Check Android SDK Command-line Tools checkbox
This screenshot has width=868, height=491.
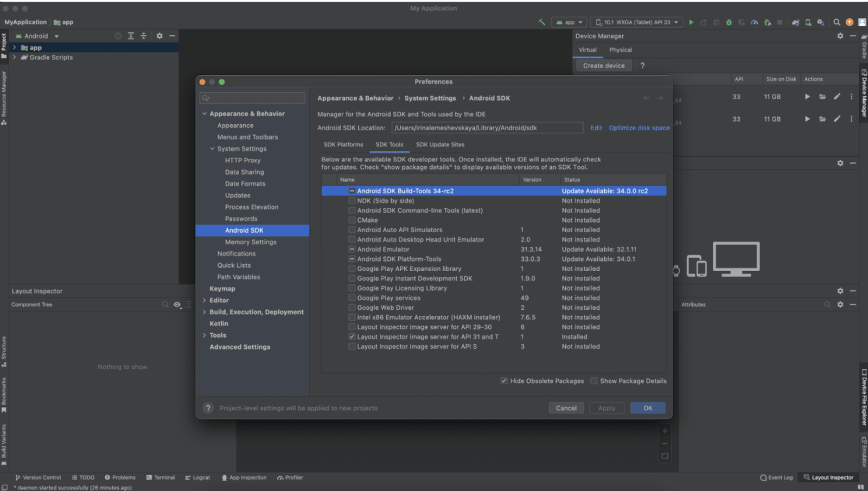352,211
